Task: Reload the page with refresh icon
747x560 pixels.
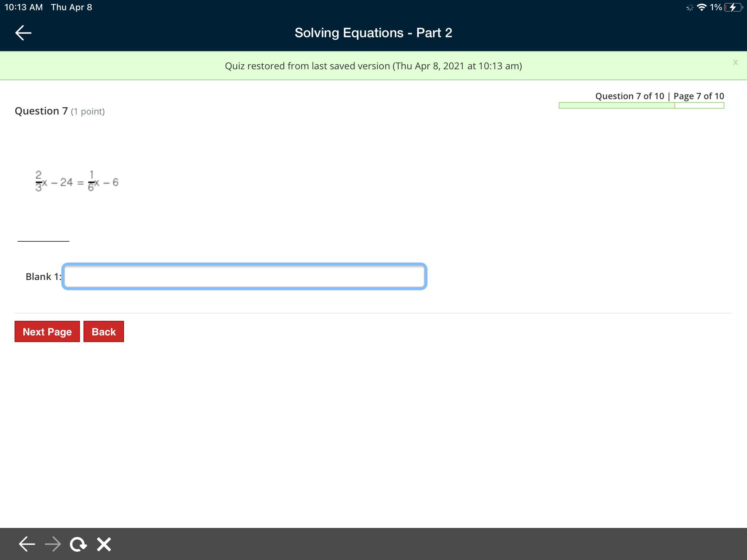Action: (x=78, y=544)
